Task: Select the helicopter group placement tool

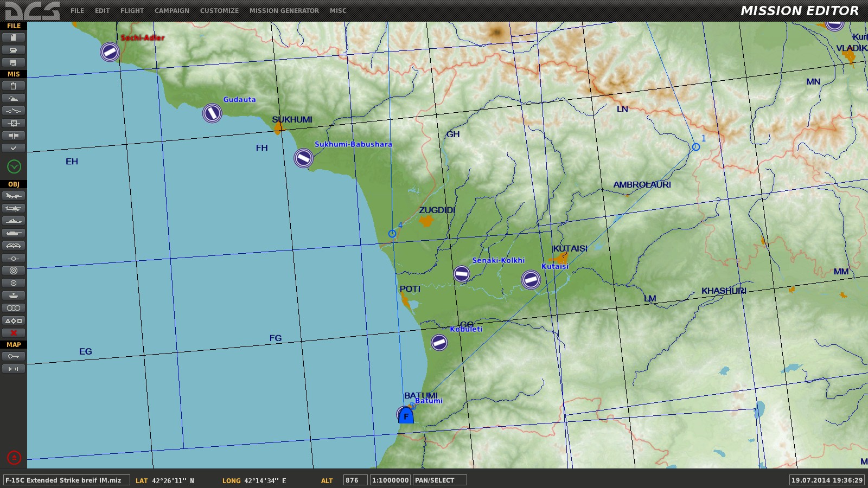Action: [x=14, y=208]
